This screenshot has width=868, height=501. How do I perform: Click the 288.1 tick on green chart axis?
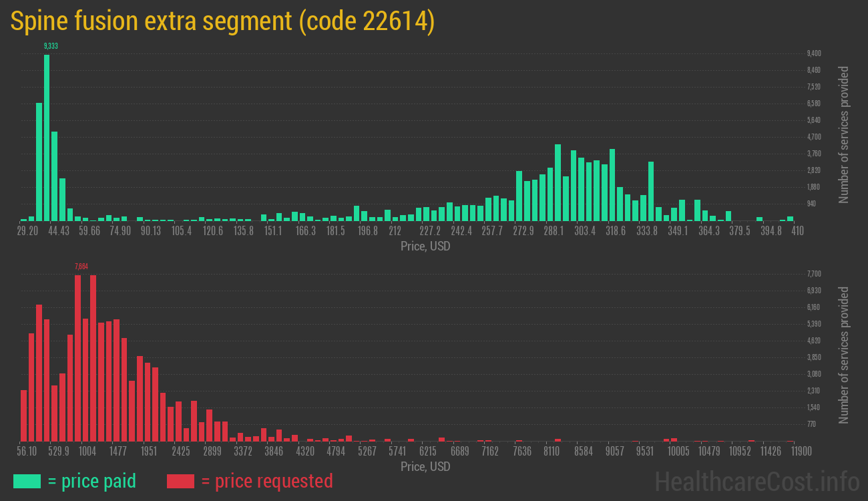coord(554,230)
